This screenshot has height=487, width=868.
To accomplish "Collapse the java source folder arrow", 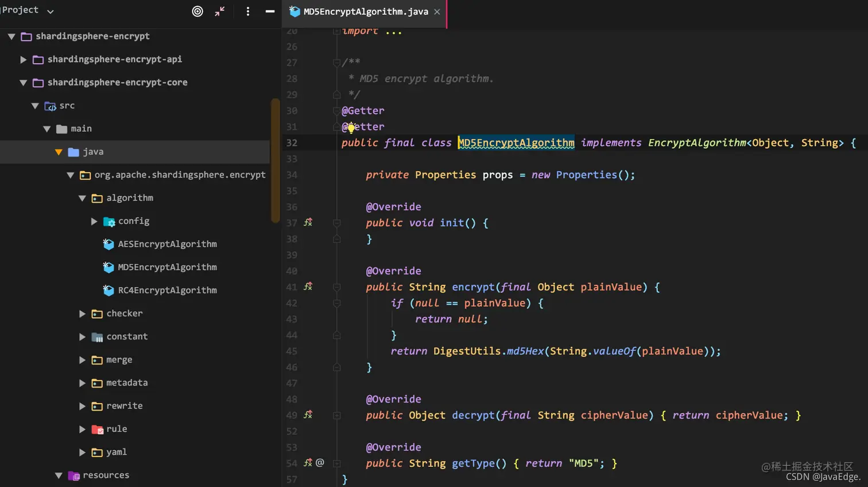I will click(59, 152).
